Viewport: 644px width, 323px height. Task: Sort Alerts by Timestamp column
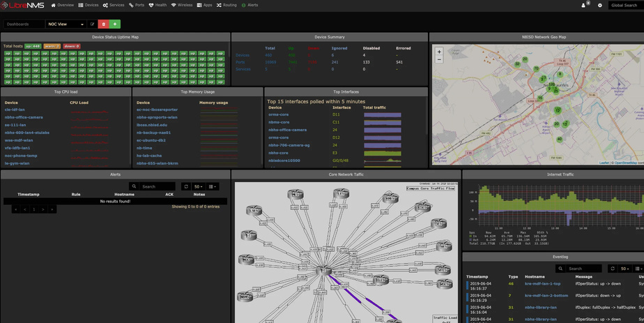(x=29, y=195)
